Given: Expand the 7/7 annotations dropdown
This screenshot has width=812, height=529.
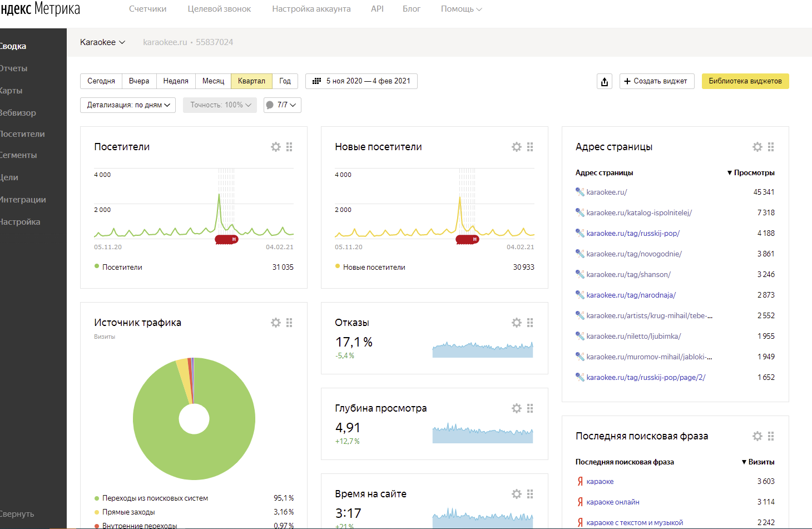Looking at the screenshot, I should [x=281, y=105].
